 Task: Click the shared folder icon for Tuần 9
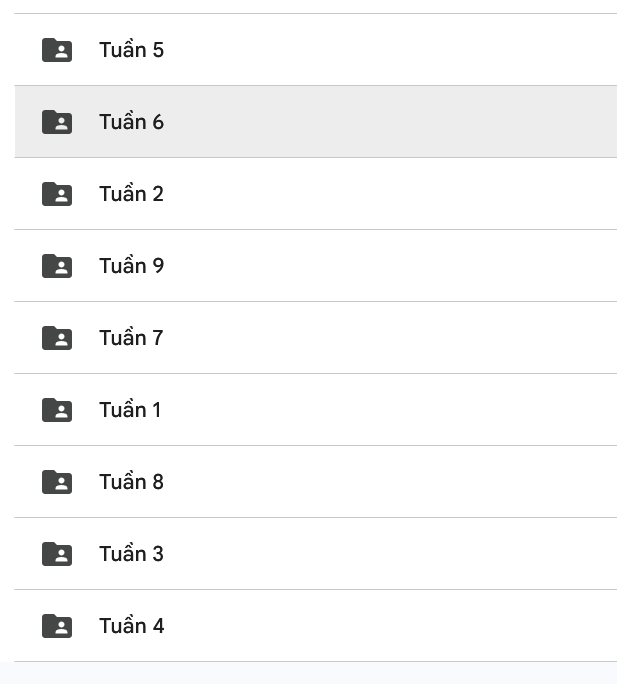pos(57,266)
